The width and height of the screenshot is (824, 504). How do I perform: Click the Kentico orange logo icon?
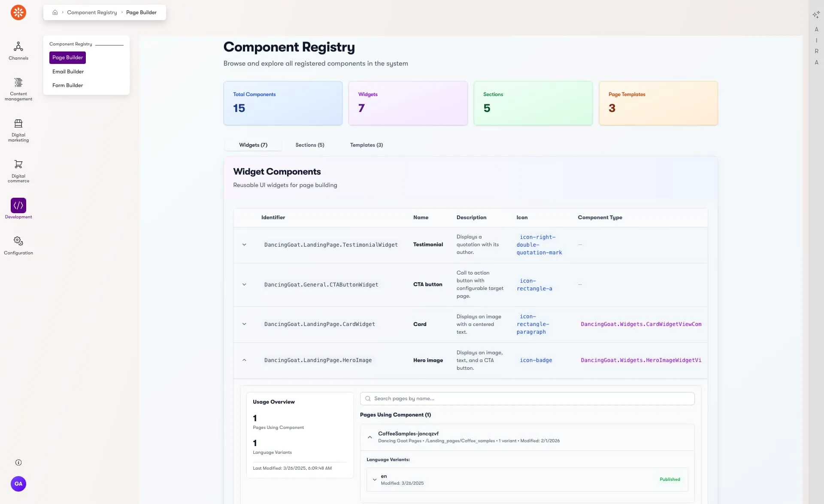(18, 12)
